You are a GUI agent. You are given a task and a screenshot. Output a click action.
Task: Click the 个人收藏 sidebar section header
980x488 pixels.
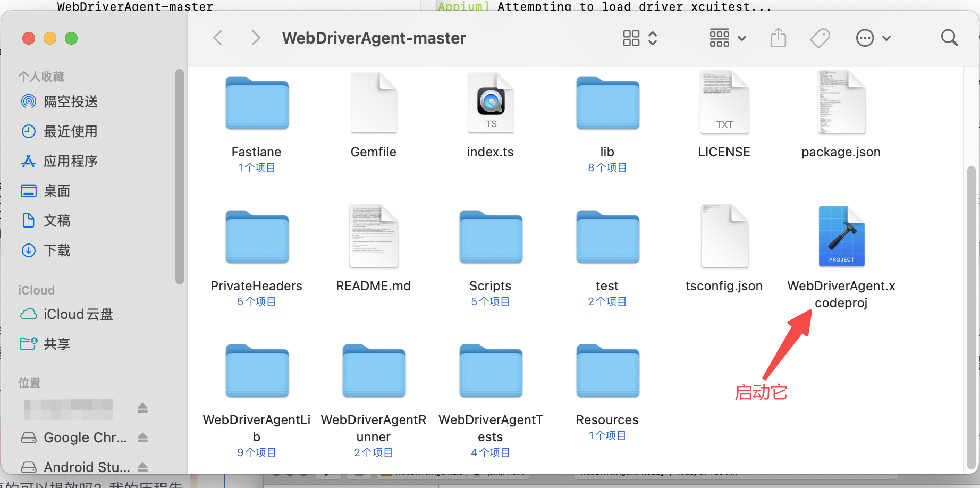coord(41,77)
